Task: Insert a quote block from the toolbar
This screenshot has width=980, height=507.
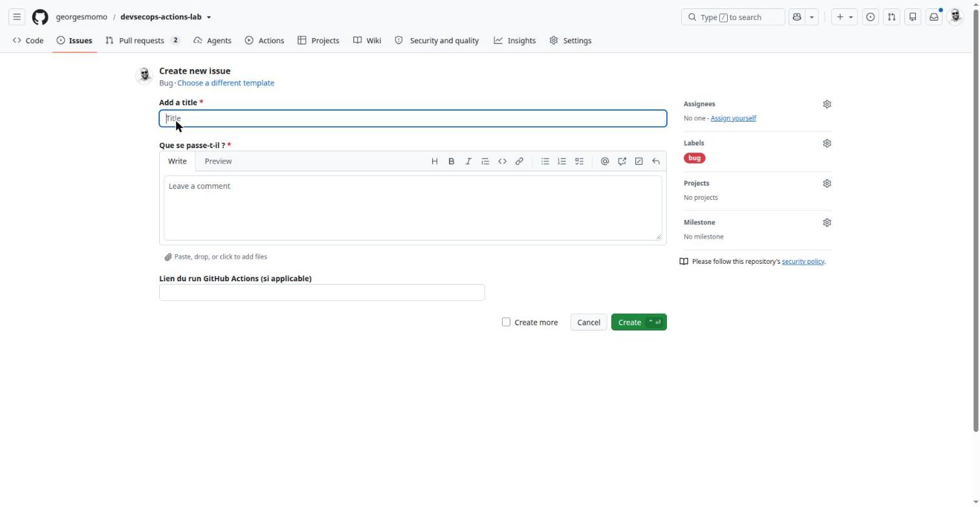Action: tap(485, 162)
